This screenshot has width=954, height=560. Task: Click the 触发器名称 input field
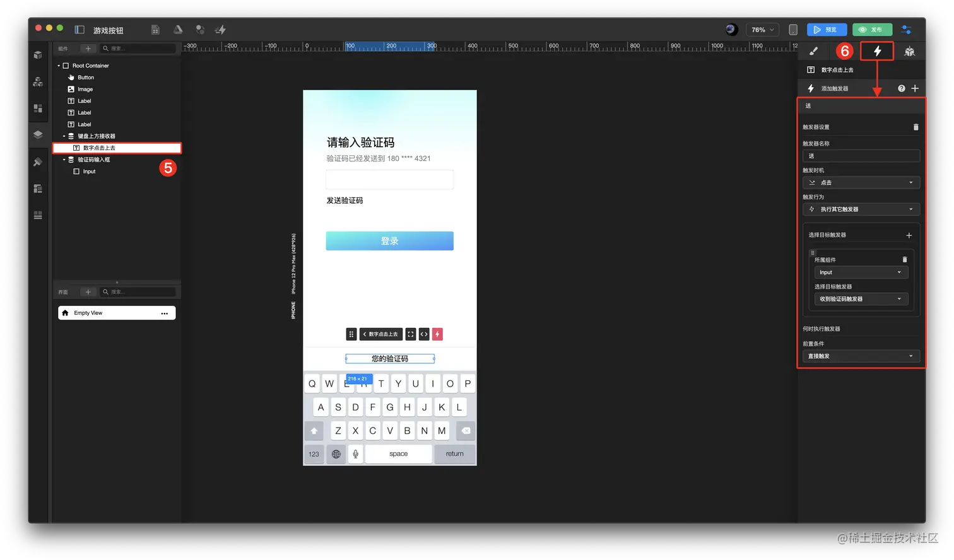coord(861,156)
